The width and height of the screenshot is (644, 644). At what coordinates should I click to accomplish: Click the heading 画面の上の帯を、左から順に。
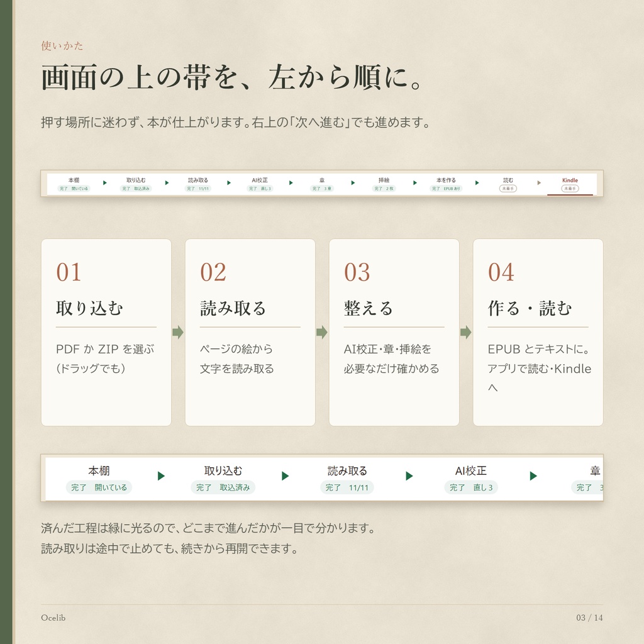(232, 77)
